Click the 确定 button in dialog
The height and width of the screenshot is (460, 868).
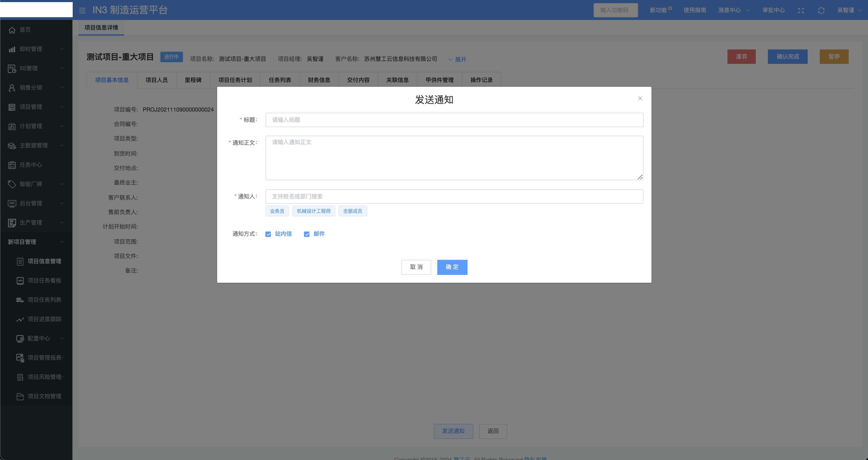coord(452,267)
